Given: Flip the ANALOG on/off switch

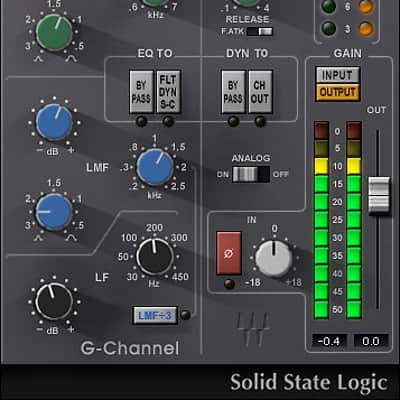Looking at the screenshot, I should tap(251, 174).
